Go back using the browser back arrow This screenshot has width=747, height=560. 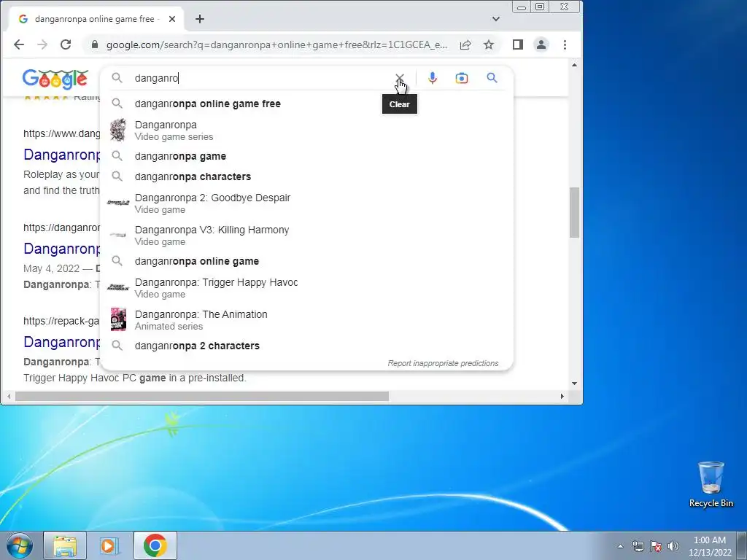point(19,44)
